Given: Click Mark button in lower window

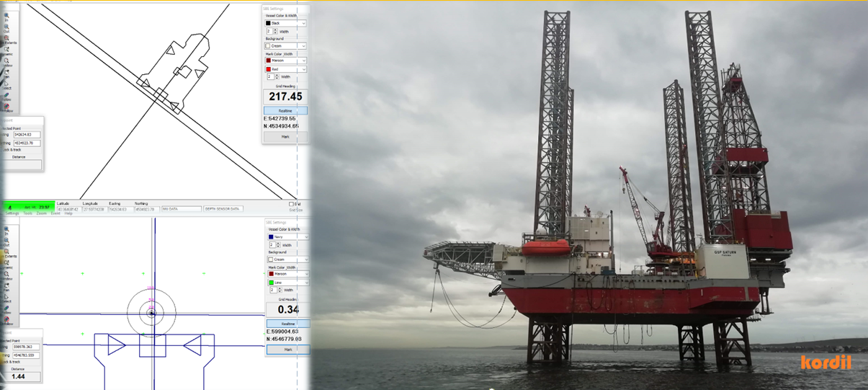Looking at the screenshot, I should (288, 350).
